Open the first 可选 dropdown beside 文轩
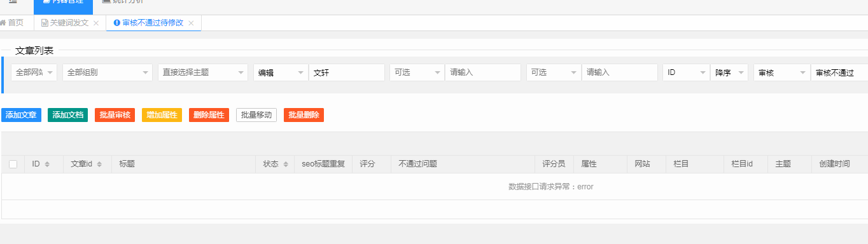The image size is (868, 244). (417, 72)
